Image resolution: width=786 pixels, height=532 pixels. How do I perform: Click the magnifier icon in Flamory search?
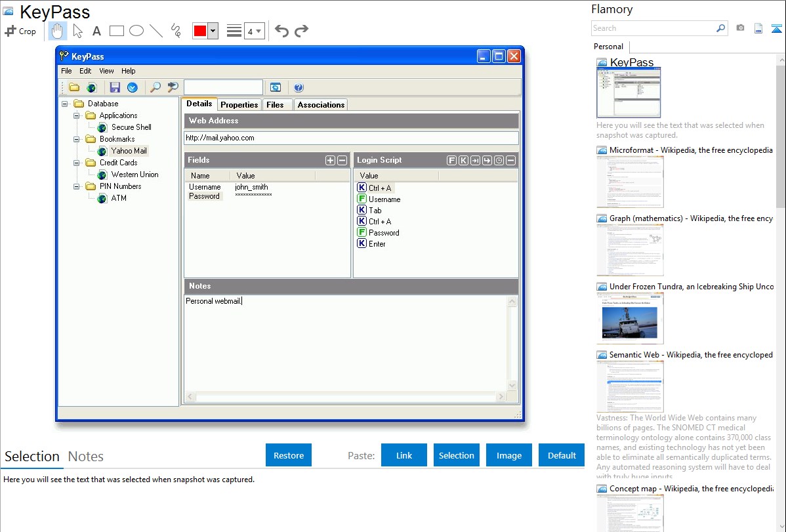pos(721,28)
